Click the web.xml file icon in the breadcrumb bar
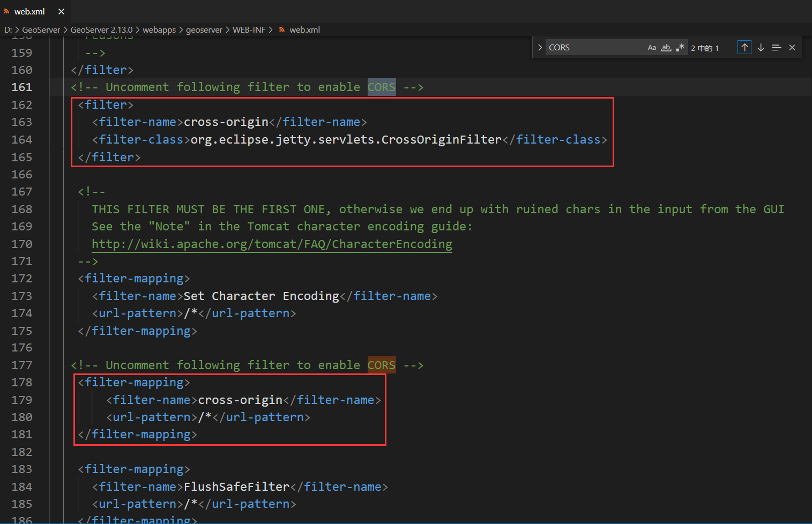 282,29
